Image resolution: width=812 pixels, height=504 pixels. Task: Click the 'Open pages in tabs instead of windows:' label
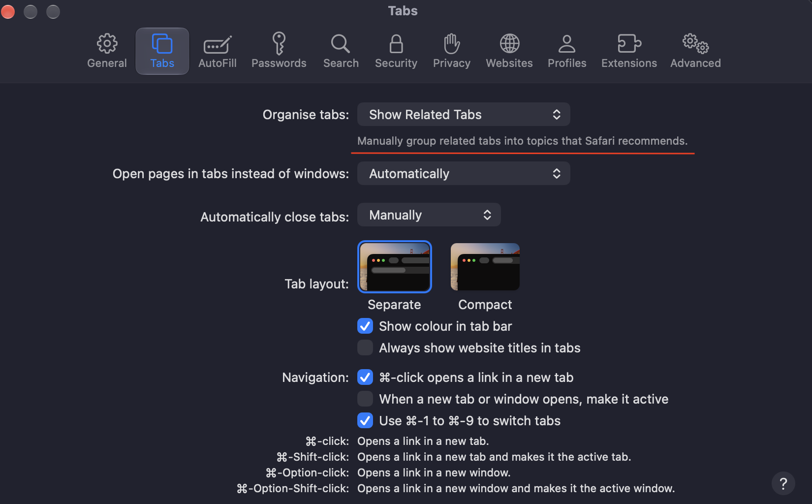point(231,174)
